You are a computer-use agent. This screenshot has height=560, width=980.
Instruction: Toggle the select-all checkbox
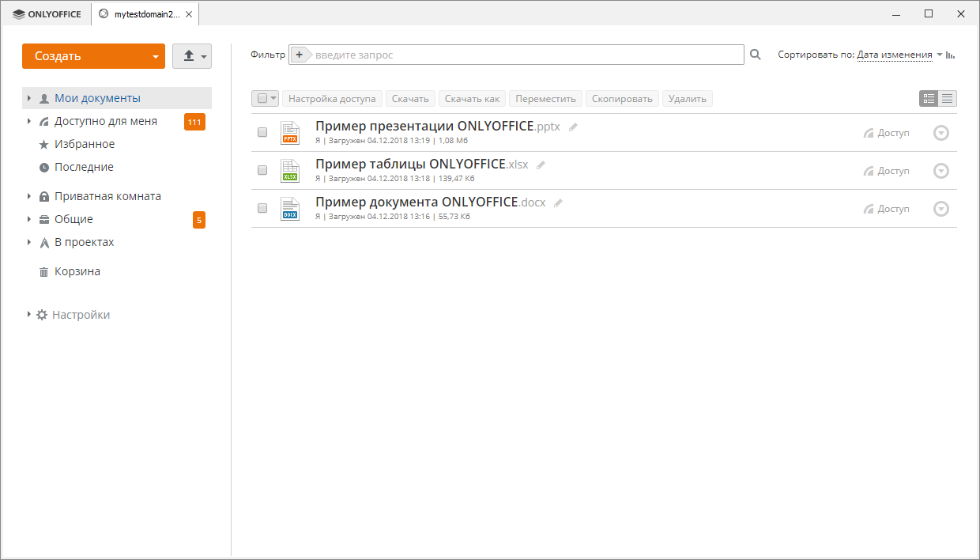coord(262,98)
